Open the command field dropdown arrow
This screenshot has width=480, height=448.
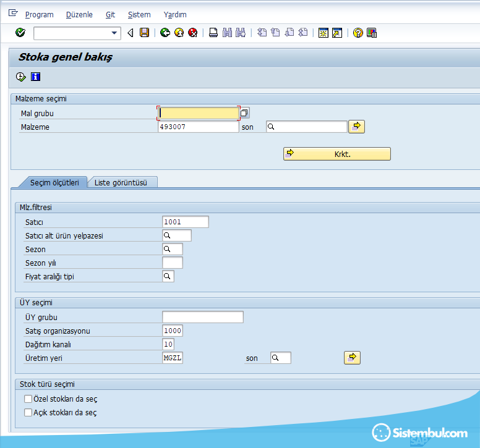[114, 33]
